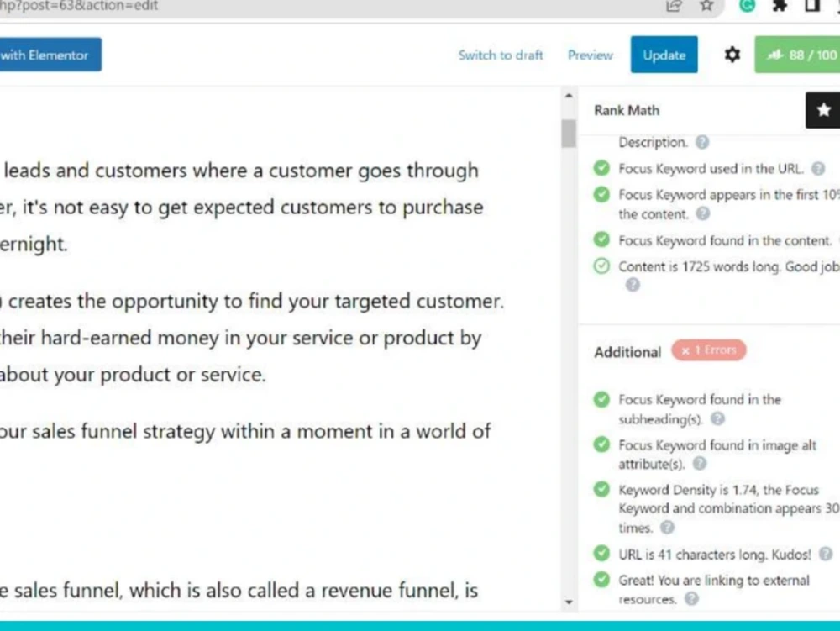Click green check for linking to external resources

point(601,579)
